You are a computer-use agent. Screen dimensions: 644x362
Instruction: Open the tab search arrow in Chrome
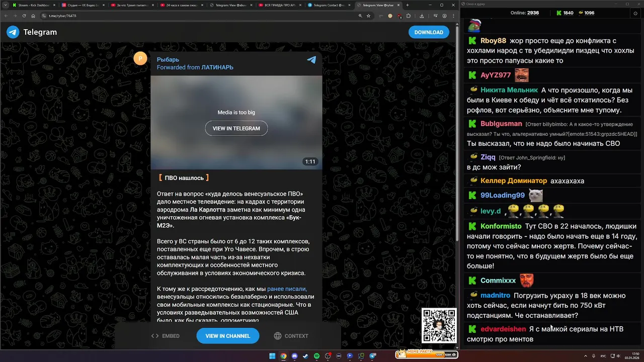[6, 5]
